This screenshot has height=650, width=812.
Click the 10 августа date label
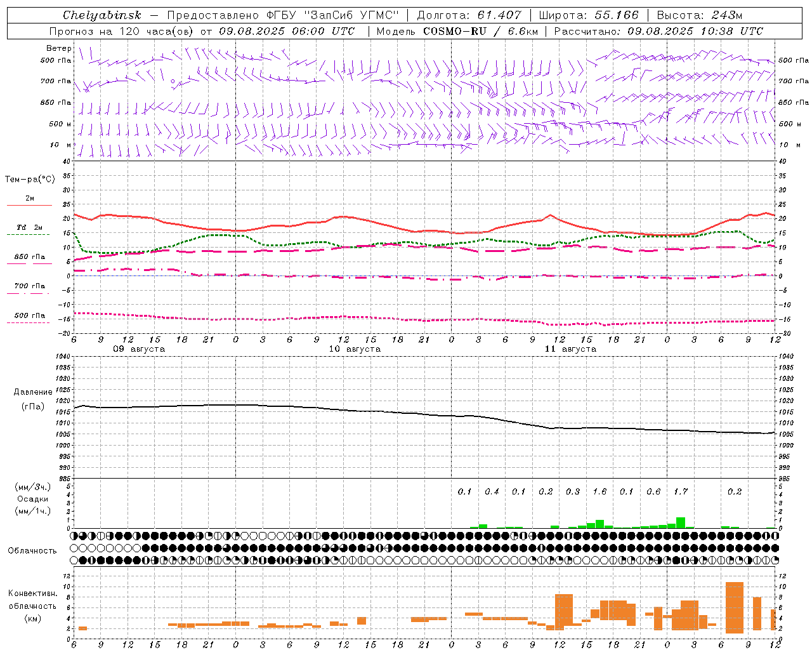(355, 349)
